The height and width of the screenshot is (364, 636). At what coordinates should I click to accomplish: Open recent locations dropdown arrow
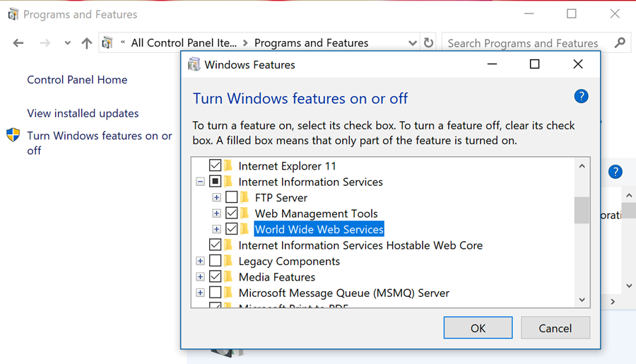(67, 43)
